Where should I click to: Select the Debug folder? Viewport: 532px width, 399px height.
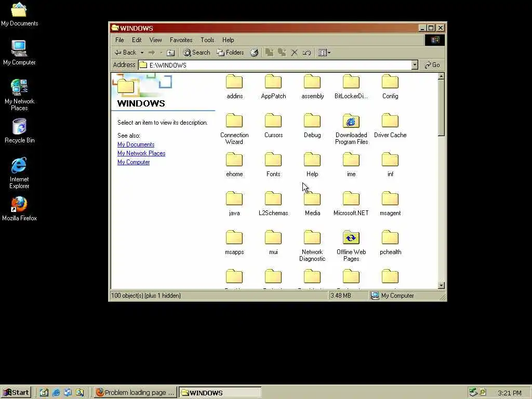[x=312, y=126]
